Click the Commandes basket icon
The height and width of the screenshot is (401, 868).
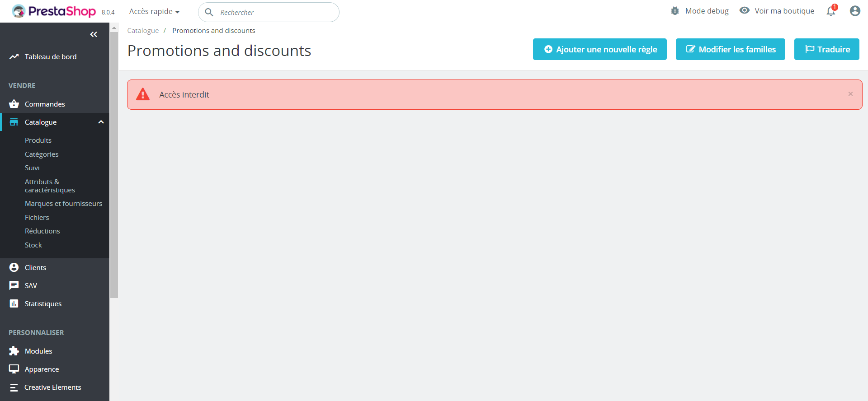click(14, 104)
